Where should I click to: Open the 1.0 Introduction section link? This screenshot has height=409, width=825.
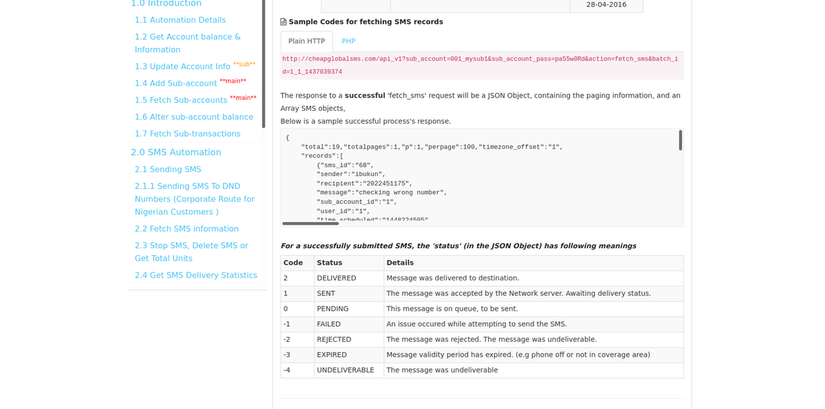pos(166,4)
